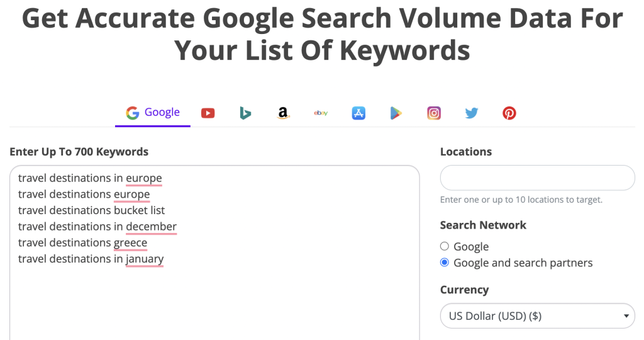
Task: Select the App Store source icon
Action: [x=358, y=113]
